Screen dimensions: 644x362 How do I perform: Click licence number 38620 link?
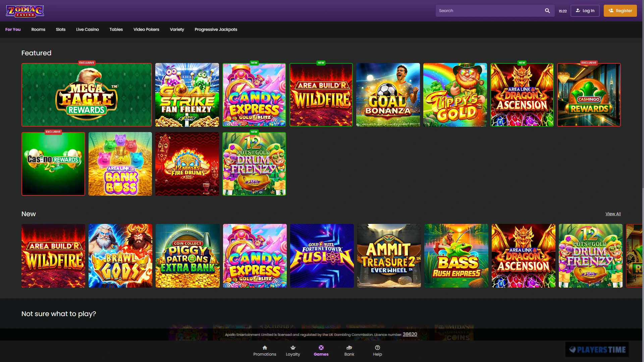pyautogui.click(x=410, y=334)
